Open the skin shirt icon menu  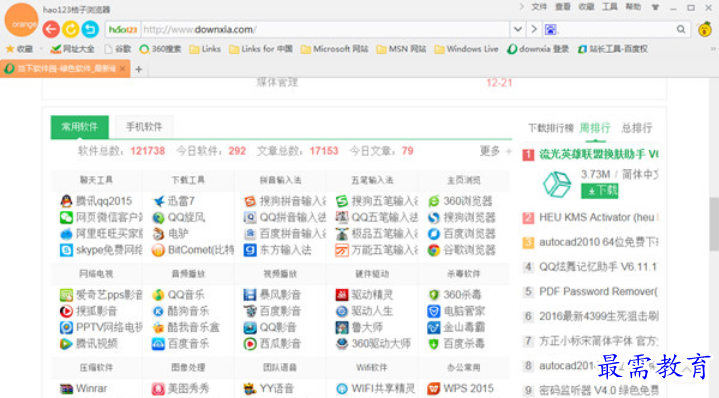pyautogui.click(x=655, y=7)
